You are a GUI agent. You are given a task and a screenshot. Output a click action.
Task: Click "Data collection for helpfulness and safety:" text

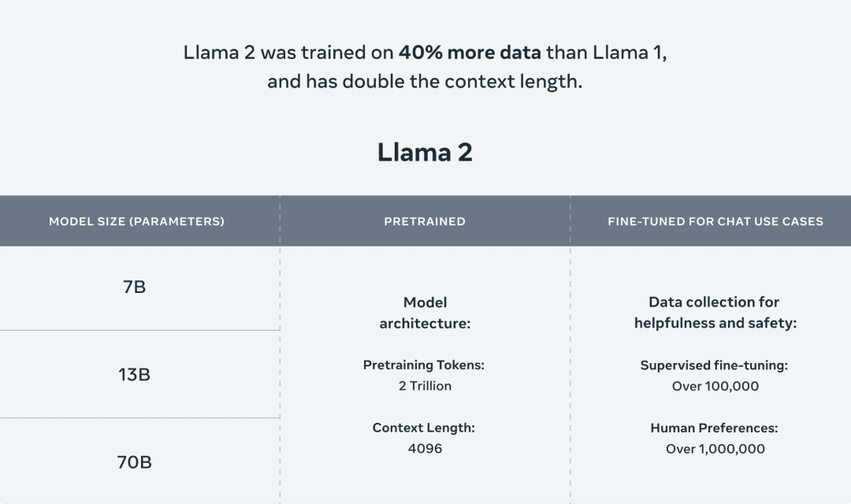(715, 313)
